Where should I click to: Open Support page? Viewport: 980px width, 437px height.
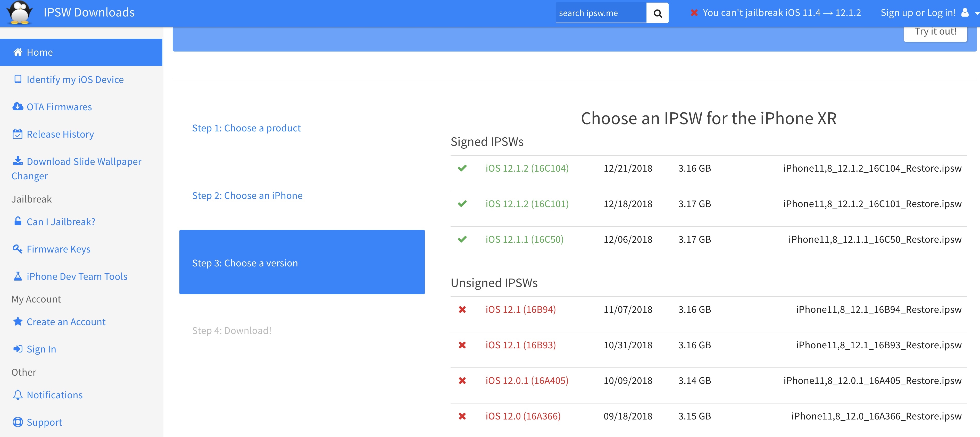[x=44, y=422]
